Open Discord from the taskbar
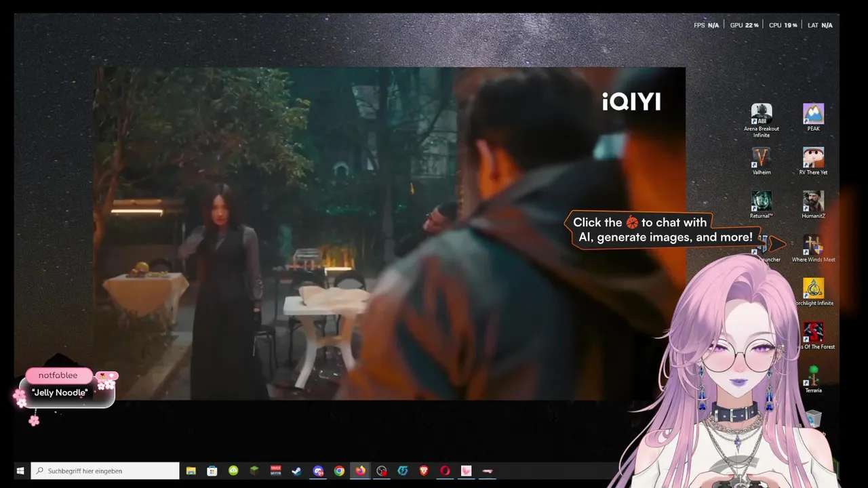The width and height of the screenshot is (868, 488). (318, 470)
